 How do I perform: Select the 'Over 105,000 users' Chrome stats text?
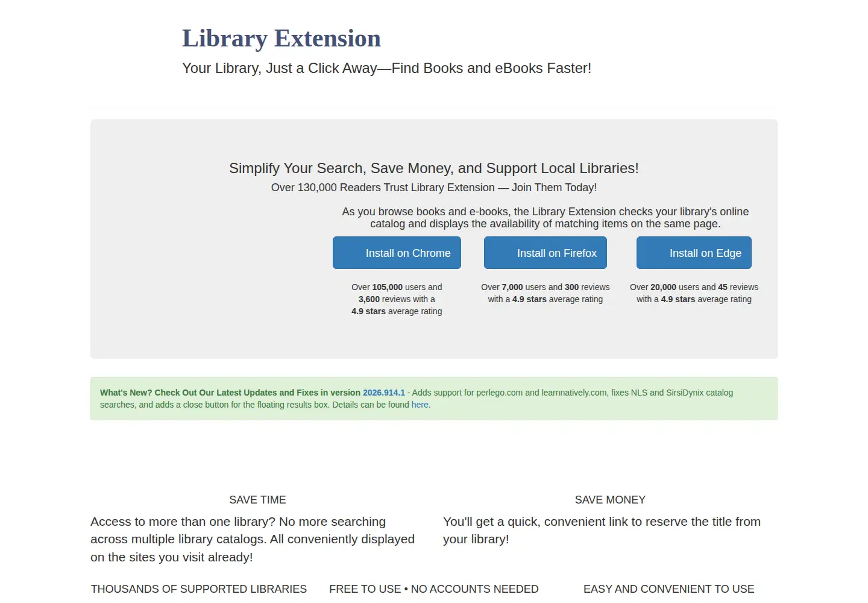(397, 299)
